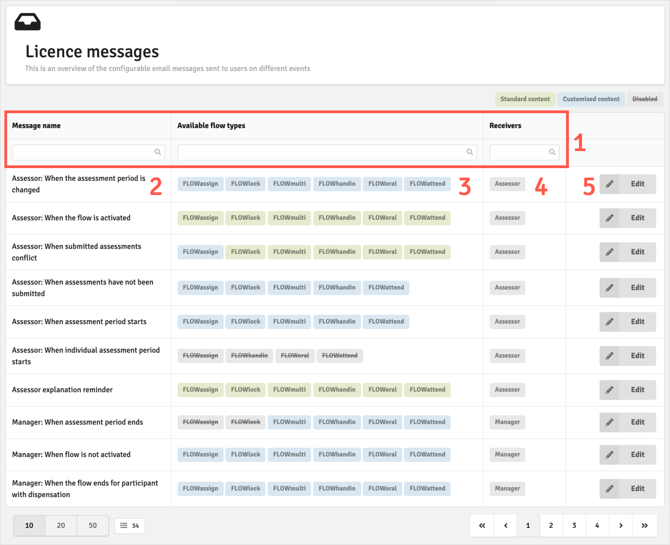The height and width of the screenshot is (545, 670).
Task: Click 'Assessor: When assessments have not been submitted' name
Action: tap(82, 288)
